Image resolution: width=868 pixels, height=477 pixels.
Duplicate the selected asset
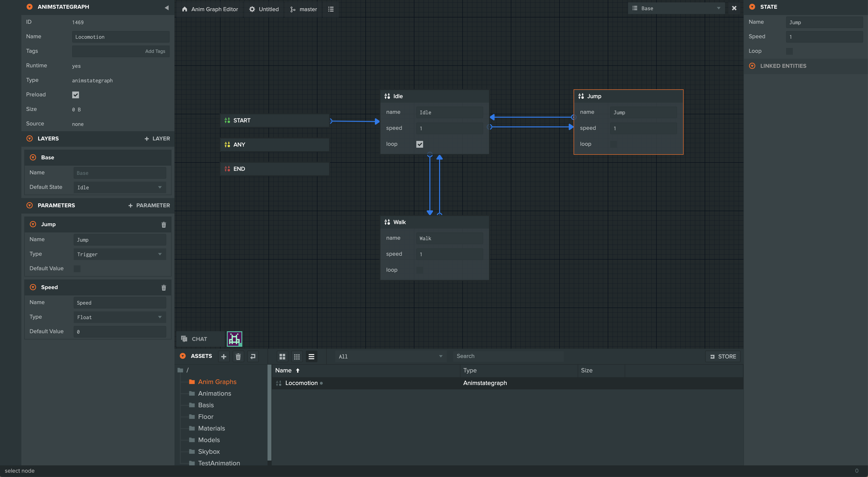coord(253,356)
